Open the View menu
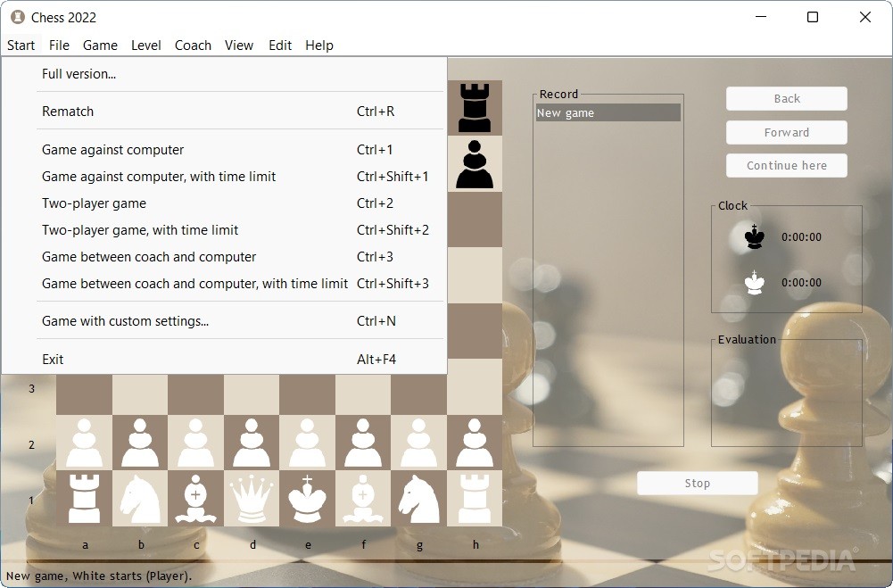The image size is (893, 588). pyautogui.click(x=238, y=45)
